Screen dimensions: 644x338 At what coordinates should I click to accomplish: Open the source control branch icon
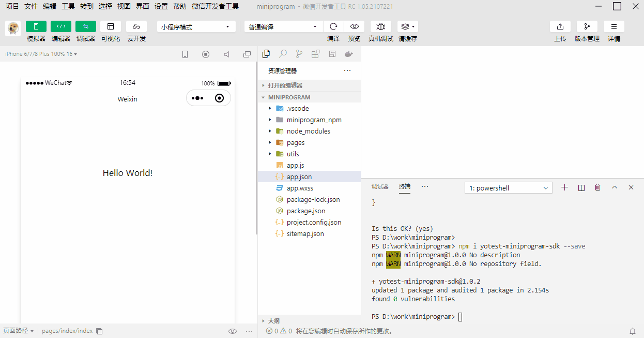tap(299, 54)
